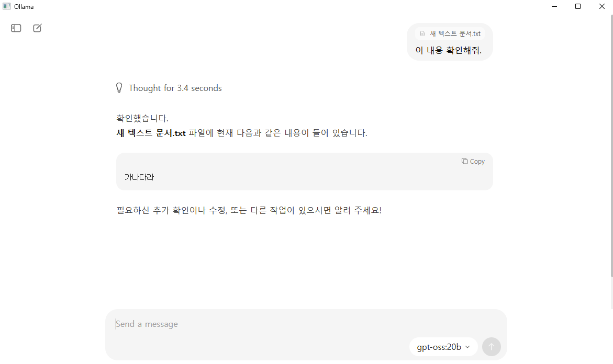Close the Ollama window

(601, 6)
